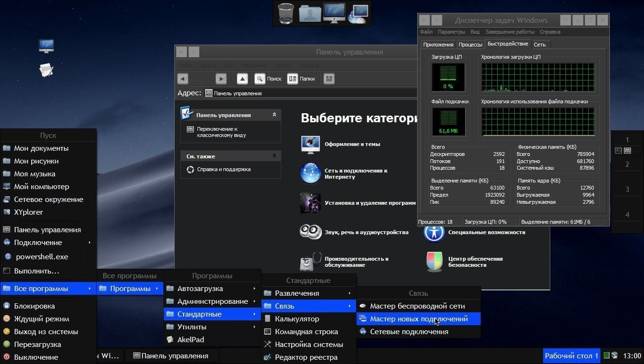Click the Панель управления taskbar button
Screen dimensions: 644x364
[x=171, y=356]
